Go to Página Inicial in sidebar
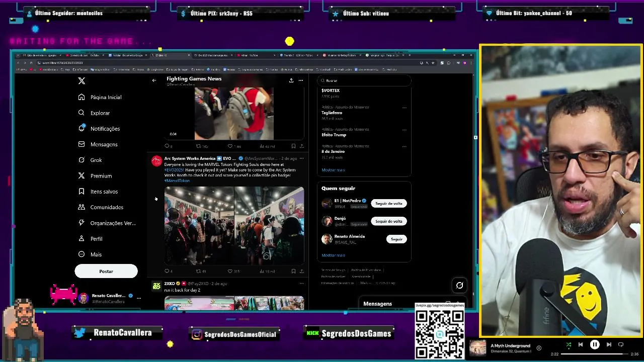Image resolution: width=644 pixels, height=362 pixels. click(x=100, y=97)
